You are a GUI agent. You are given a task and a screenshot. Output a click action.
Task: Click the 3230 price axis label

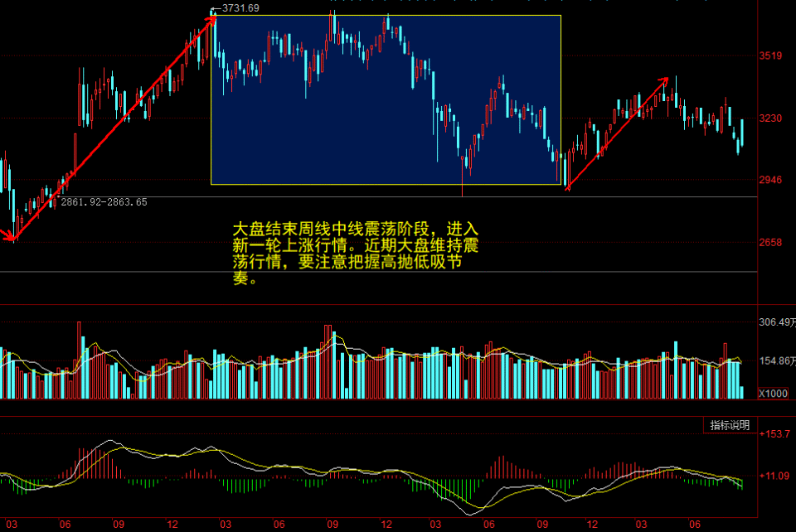(x=772, y=118)
